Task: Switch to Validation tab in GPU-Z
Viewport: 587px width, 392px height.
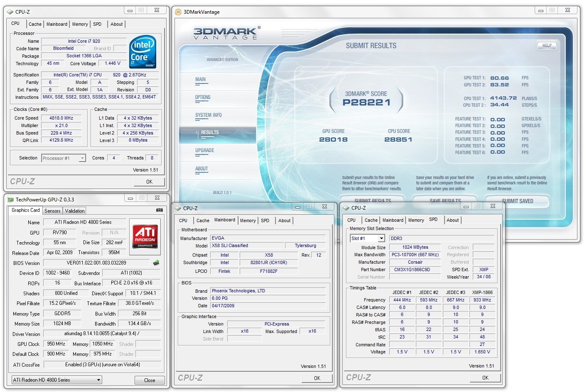Action: (75, 211)
